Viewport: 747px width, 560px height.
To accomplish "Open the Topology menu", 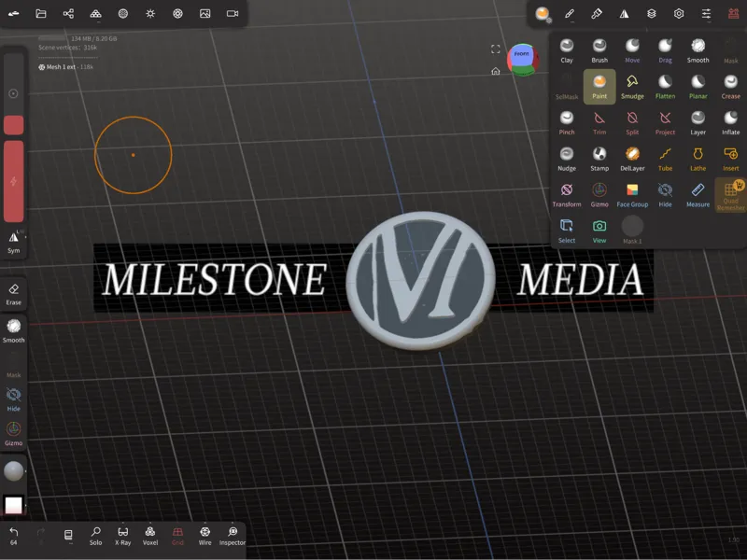I will pyautogui.click(x=96, y=14).
